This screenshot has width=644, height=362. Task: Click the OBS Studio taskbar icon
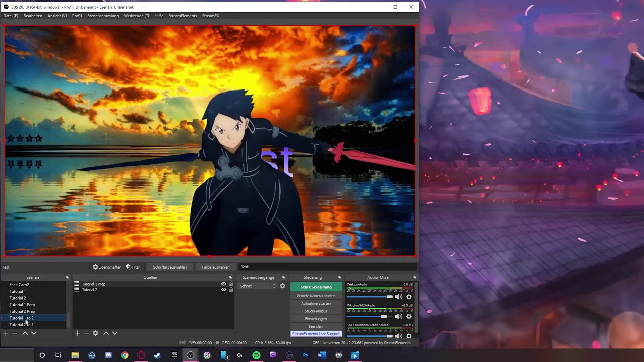190,355
